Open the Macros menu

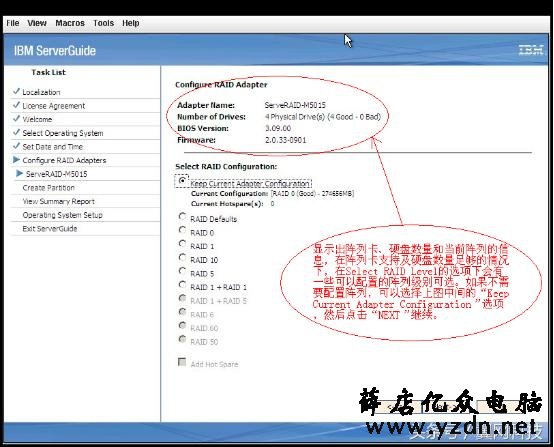pyautogui.click(x=70, y=23)
